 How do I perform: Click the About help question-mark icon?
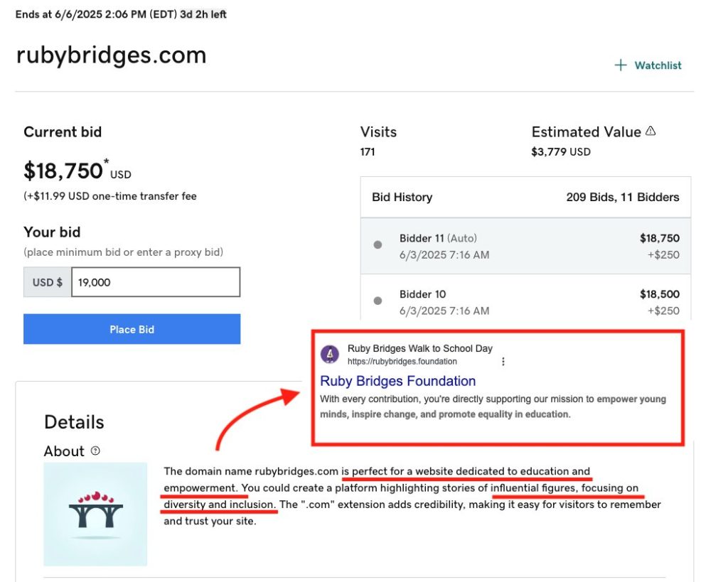point(95,451)
